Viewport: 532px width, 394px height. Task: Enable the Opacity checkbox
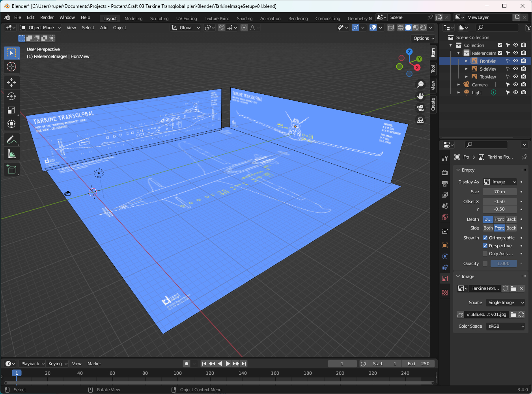tap(485, 263)
